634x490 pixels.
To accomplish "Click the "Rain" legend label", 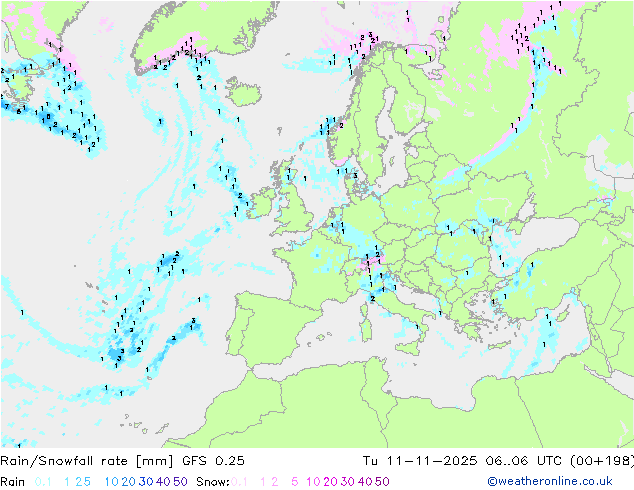I will pyautogui.click(x=13, y=482).
